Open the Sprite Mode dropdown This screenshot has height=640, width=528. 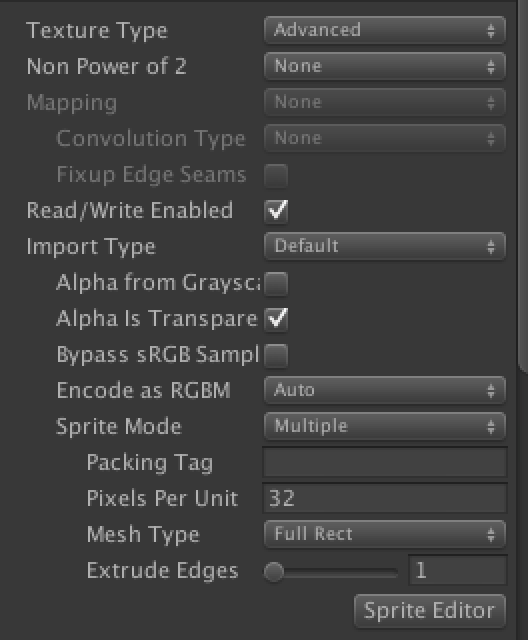385,426
